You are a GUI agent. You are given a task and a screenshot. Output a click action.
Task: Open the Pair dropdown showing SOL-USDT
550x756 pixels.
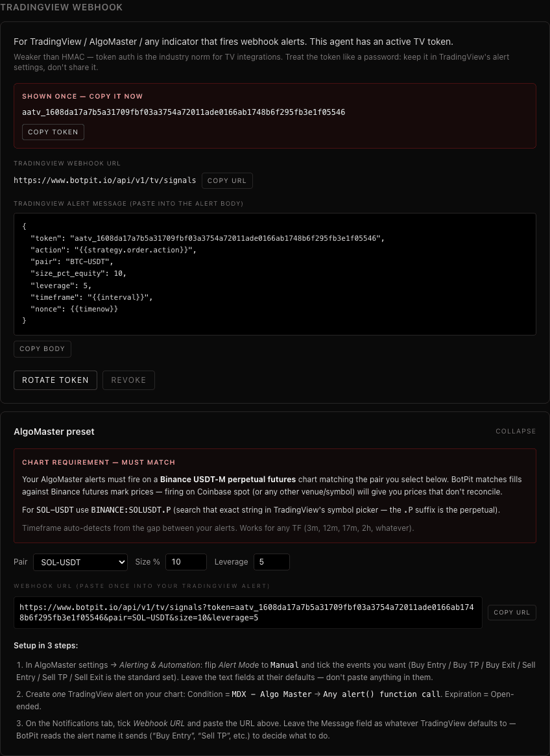tap(80, 562)
